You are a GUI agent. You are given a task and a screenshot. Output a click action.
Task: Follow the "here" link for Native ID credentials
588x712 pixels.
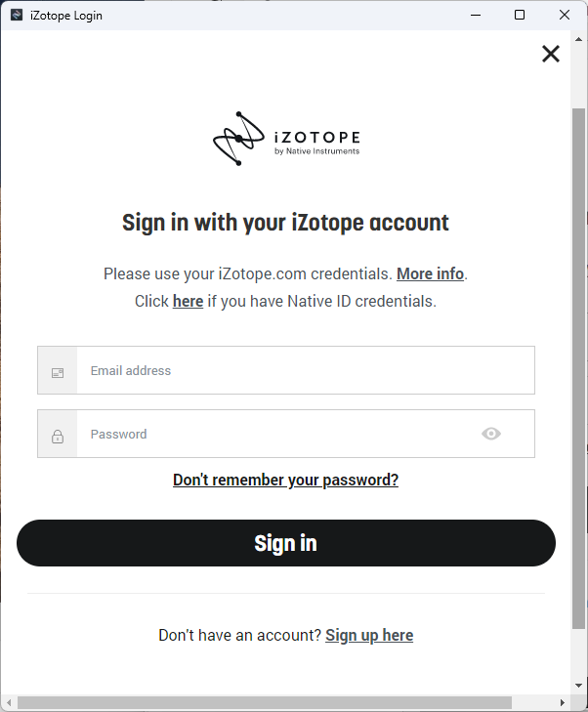coord(188,301)
